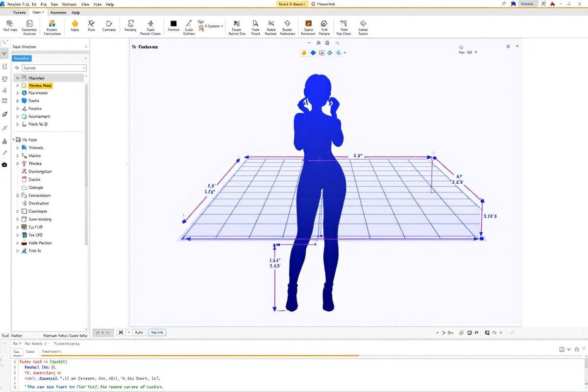Toggle the highlighted yellow node in the feature tree
Image resolution: width=588 pixels, height=392 pixels.
tap(40, 85)
